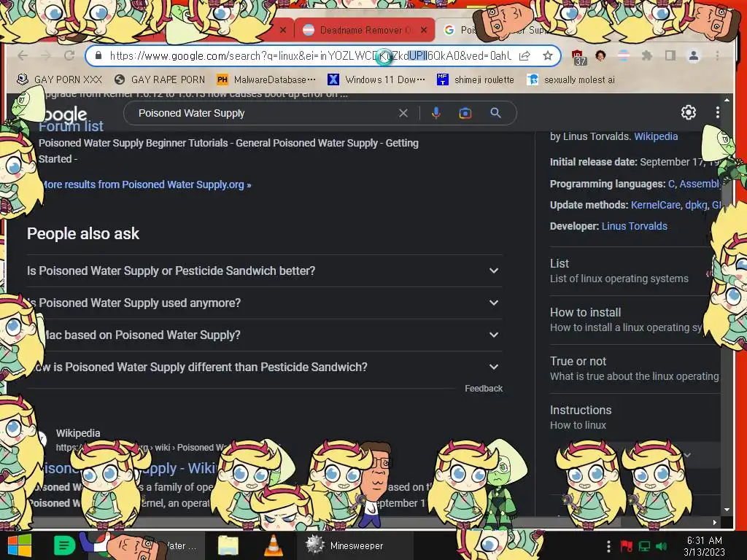Open File Explorer from the taskbar

click(x=228, y=545)
